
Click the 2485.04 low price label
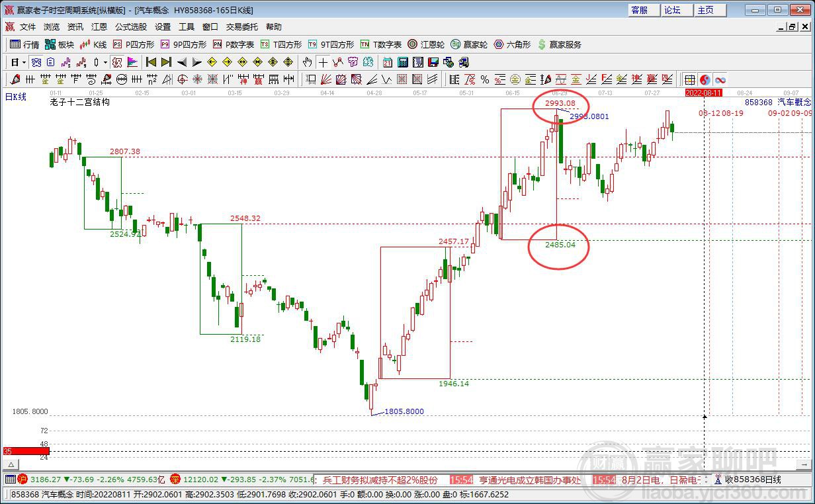[560, 245]
